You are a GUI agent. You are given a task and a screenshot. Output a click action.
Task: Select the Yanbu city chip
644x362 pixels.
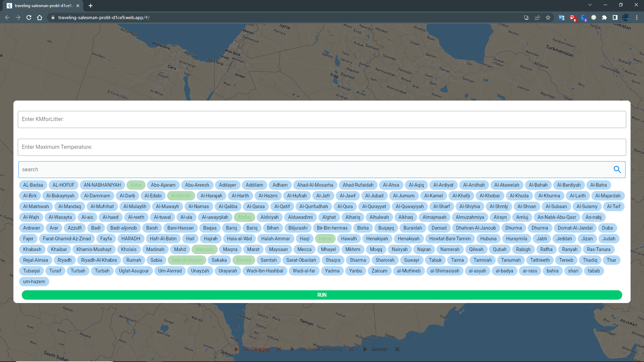point(355,271)
